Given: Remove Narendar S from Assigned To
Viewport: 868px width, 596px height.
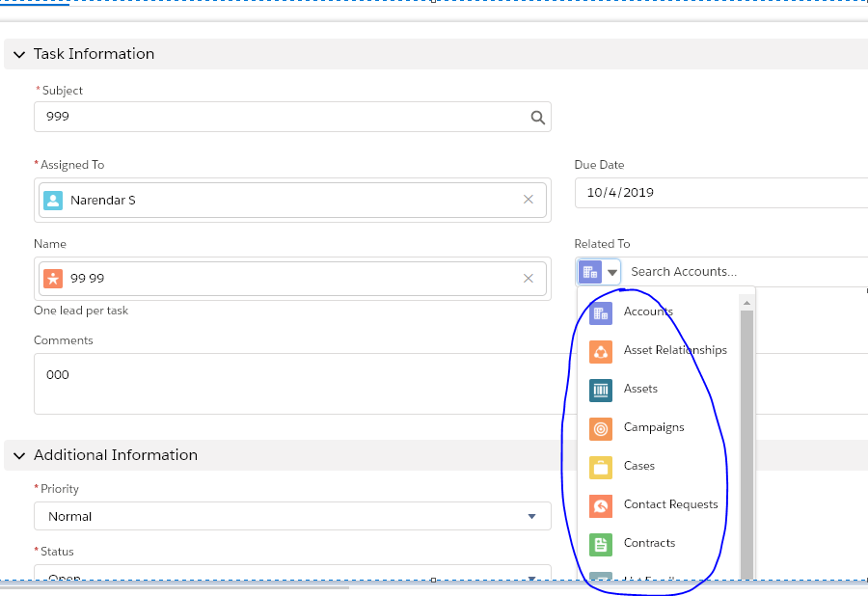Looking at the screenshot, I should click(528, 200).
